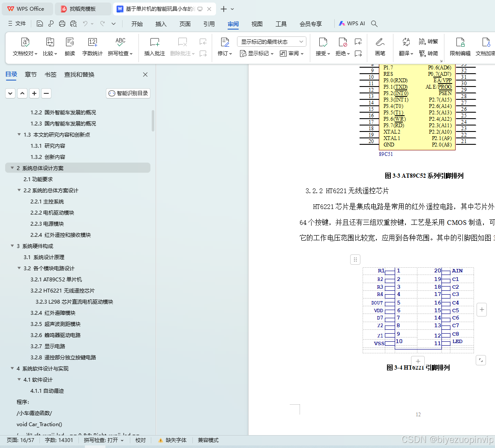
Task: Collapse the 2.2 系统的总体方案设计 node
Action: 19,190
